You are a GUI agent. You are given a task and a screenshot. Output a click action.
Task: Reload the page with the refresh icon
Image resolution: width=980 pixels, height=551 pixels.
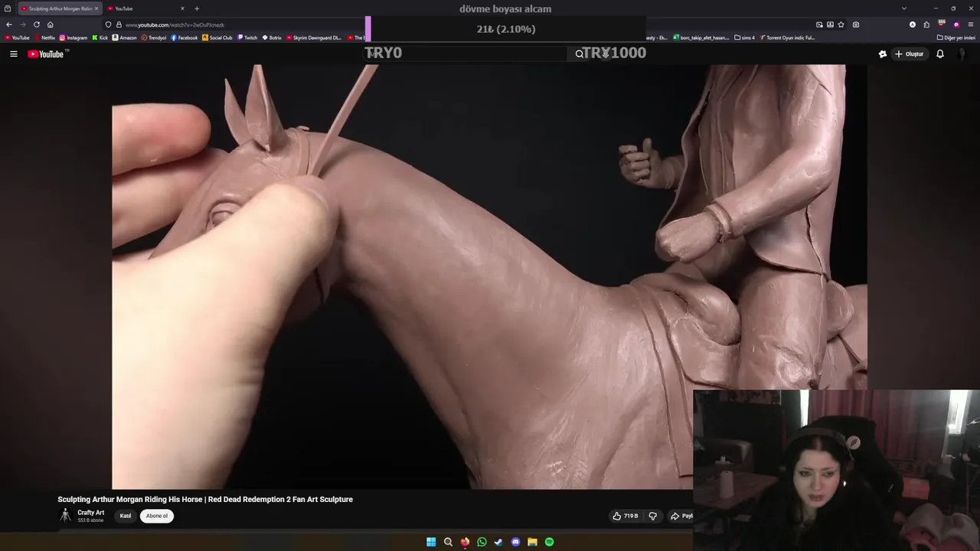(x=36, y=24)
